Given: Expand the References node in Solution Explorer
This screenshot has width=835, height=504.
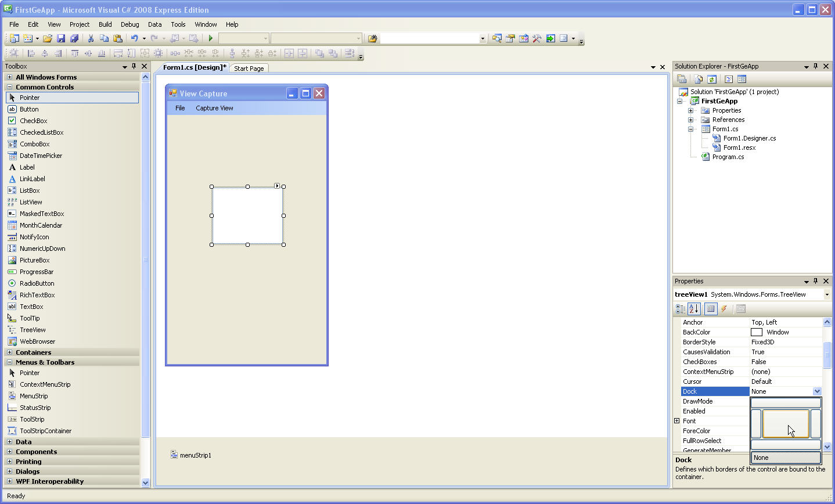Looking at the screenshot, I should (x=691, y=120).
